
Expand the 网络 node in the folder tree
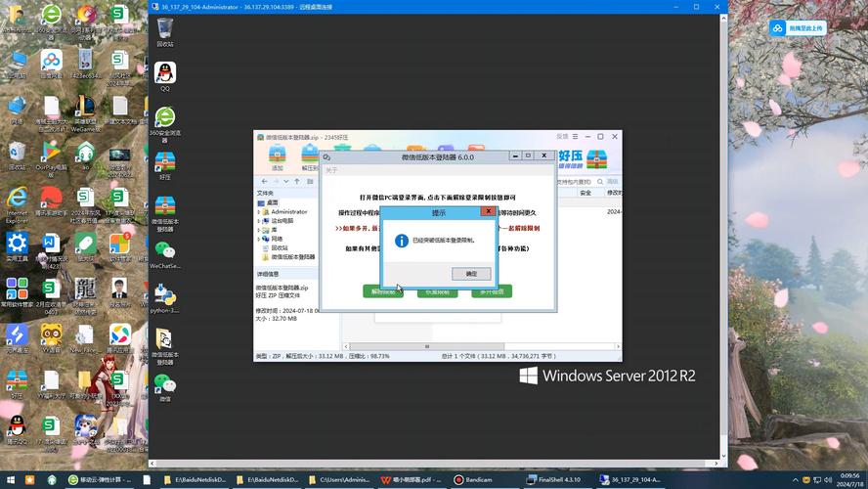(258, 239)
